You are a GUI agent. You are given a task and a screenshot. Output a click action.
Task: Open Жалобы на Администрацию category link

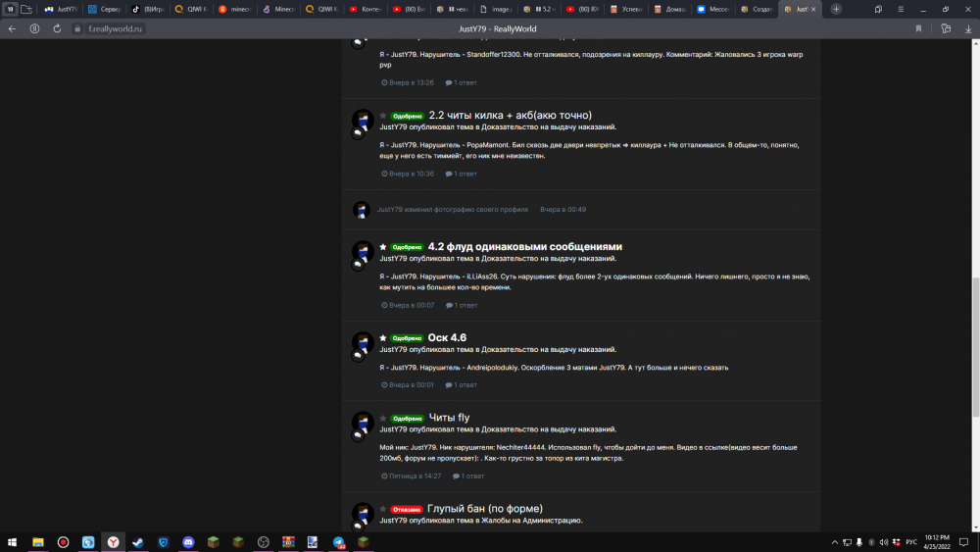click(532, 520)
